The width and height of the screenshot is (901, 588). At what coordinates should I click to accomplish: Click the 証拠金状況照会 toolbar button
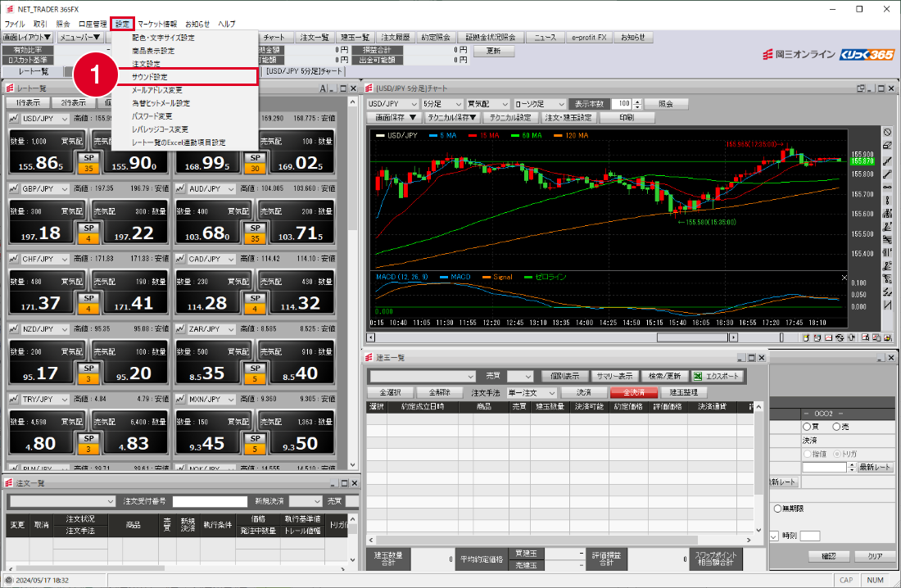click(x=490, y=38)
